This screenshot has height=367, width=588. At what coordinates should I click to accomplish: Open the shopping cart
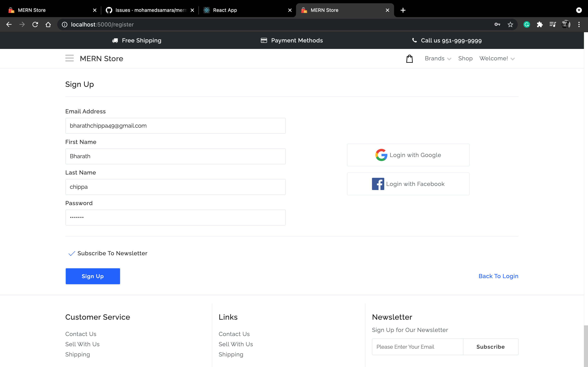coord(410,58)
